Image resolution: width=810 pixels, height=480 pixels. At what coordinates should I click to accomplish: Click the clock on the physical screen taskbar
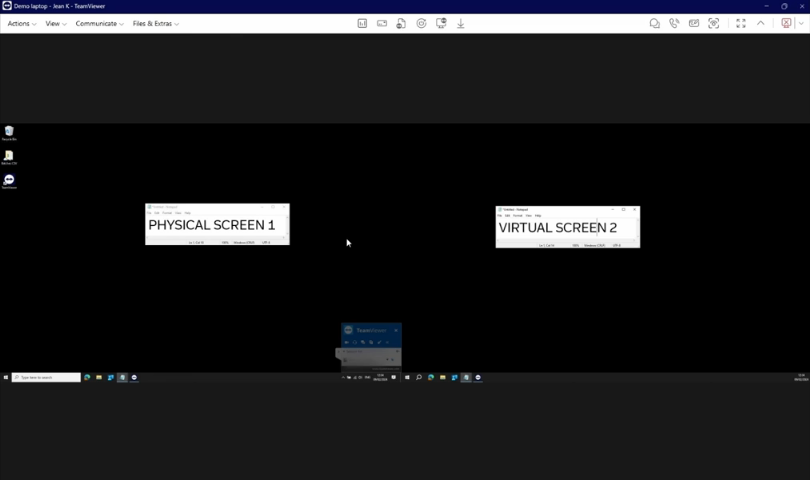[x=380, y=377]
